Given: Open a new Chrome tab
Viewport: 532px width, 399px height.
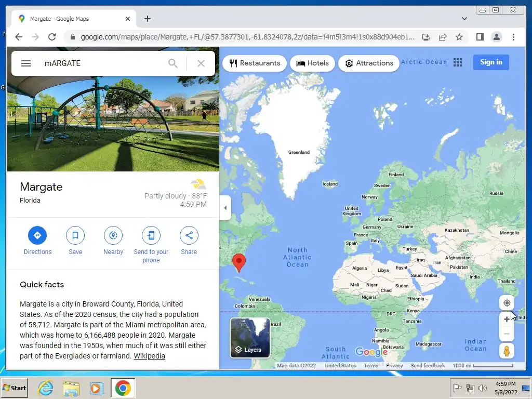Looking at the screenshot, I should point(147,19).
